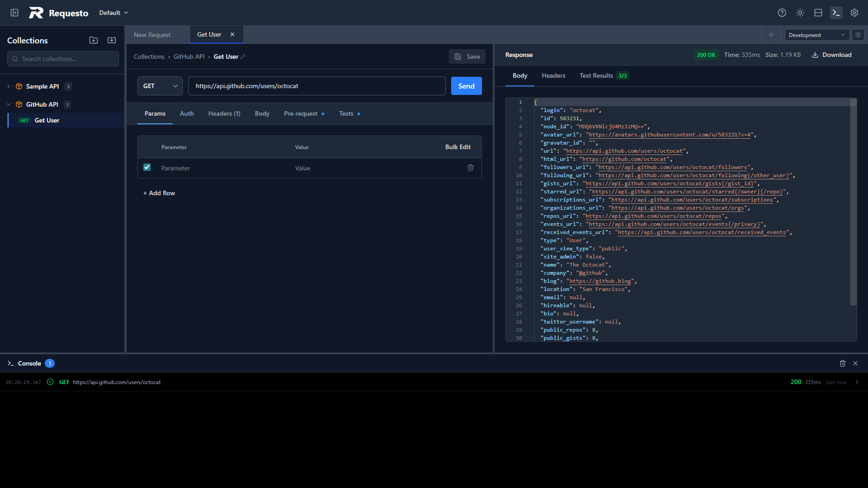The width and height of the screenshot is (868, 488).
Task: Open the workspace Default dropdown
Action: (x=114, y=13)
